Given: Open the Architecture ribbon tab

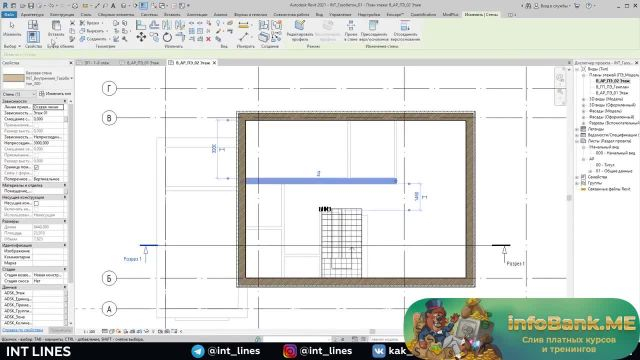Looking at the screenshot, I should click(x=32, y=14).
